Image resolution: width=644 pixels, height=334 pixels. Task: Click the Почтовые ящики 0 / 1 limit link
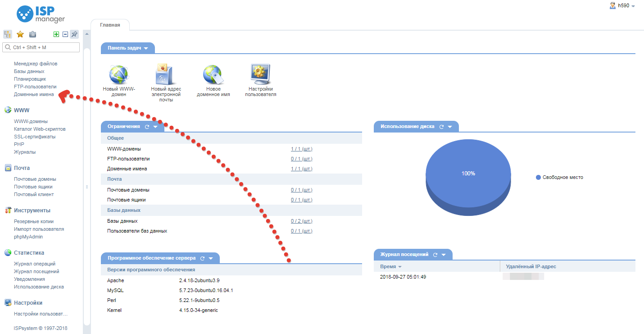click(302, 200)
